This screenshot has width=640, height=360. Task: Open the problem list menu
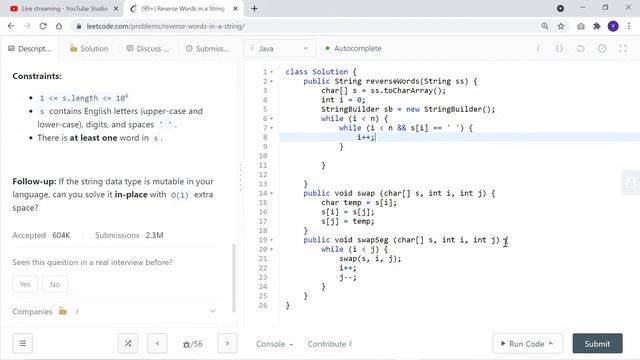tap(22, 343)
